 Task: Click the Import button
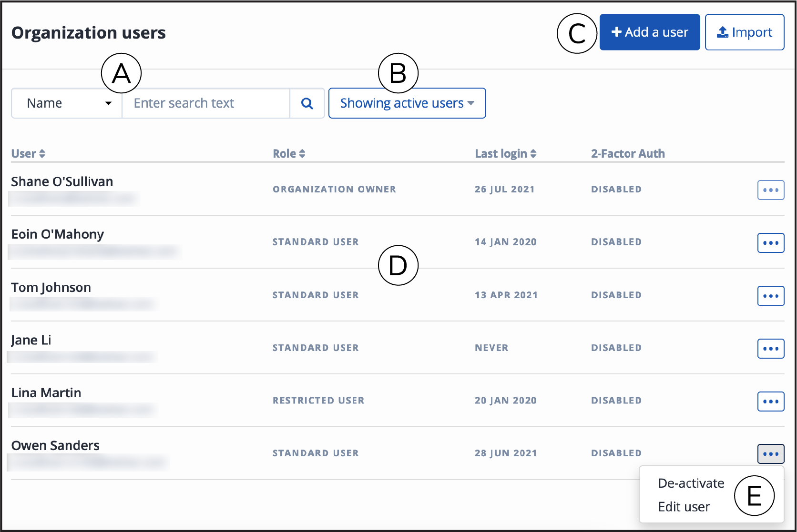[745, 32]
